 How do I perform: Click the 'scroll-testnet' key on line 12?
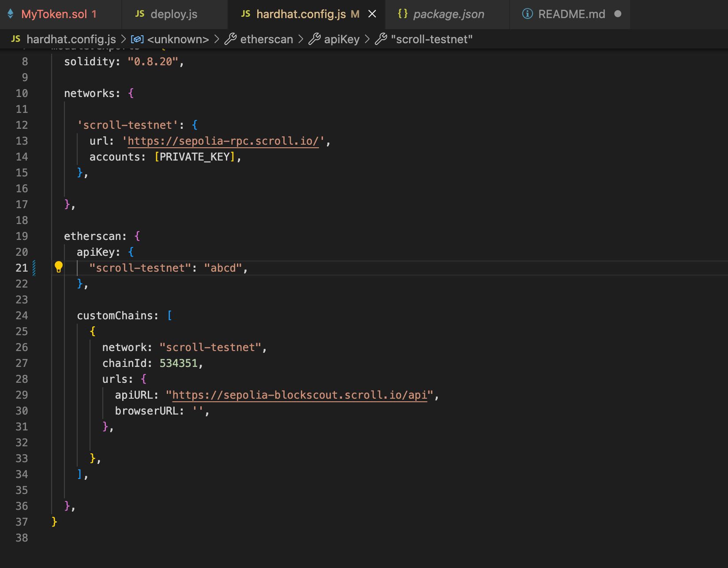(x=128, y=125)
